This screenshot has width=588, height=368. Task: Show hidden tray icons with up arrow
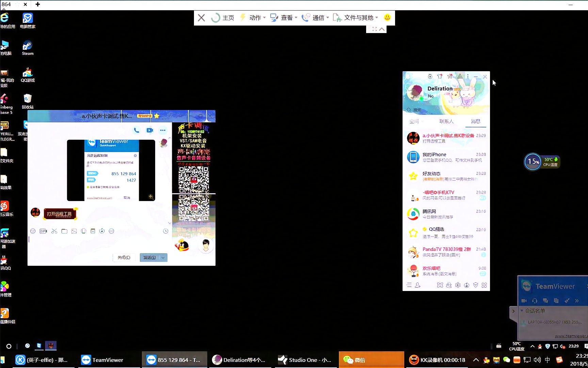coord(476,360)
